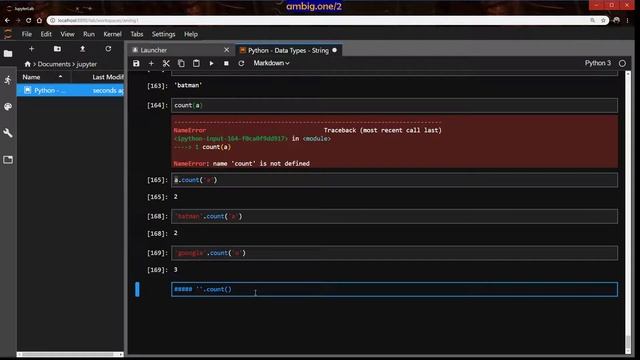Viewport: 640px width, 360px height.
Task: Click inside the 'batman'.count cell
Action: [x=394, y=216]
